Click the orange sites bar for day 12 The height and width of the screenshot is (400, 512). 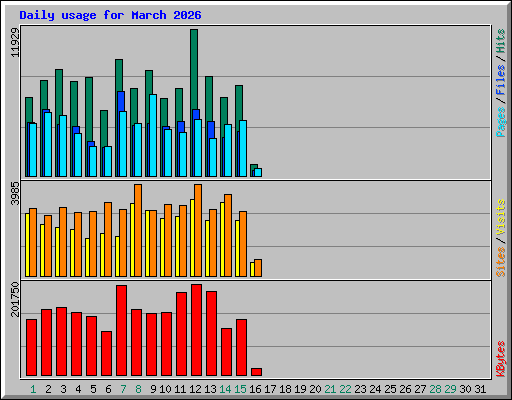click(x=198, y=230)
